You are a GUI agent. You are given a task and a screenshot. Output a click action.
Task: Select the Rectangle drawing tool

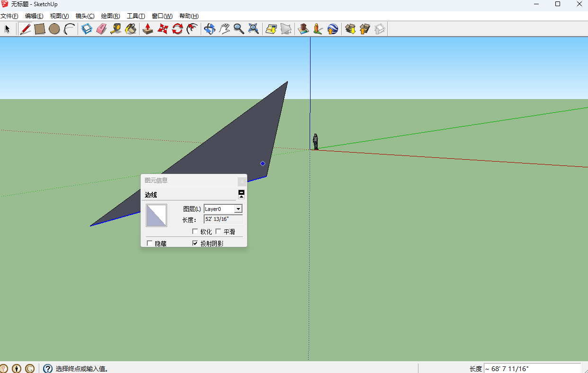40,29
